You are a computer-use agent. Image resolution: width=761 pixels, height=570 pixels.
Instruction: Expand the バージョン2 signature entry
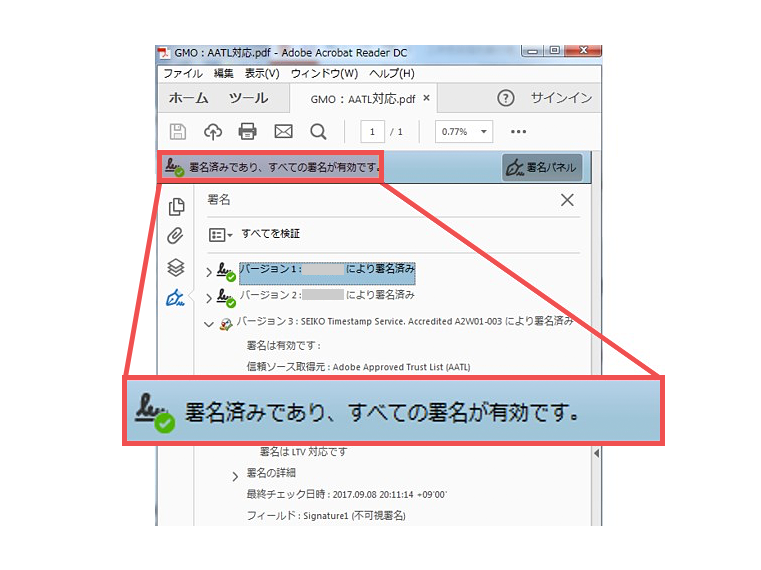(209, 298)
